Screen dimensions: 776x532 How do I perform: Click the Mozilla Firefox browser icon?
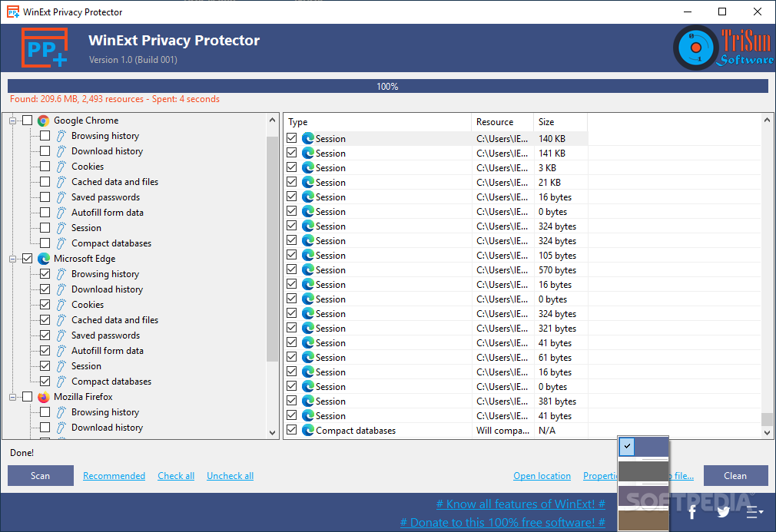pyautogui.click(x=44, y=397)
